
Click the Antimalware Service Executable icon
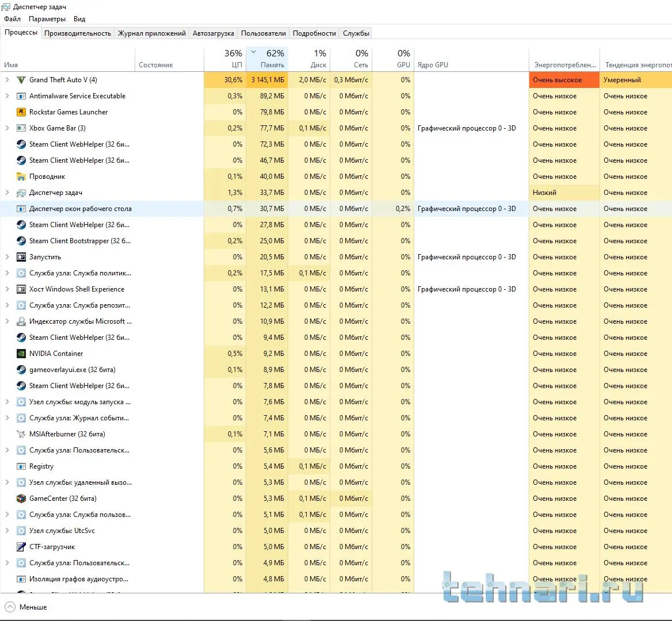(21, 96)
